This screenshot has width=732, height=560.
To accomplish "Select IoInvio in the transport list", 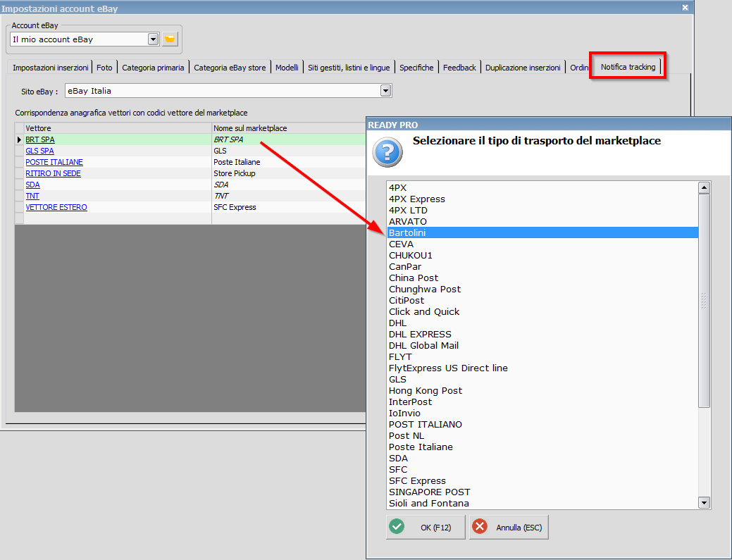I will point(542,413).
